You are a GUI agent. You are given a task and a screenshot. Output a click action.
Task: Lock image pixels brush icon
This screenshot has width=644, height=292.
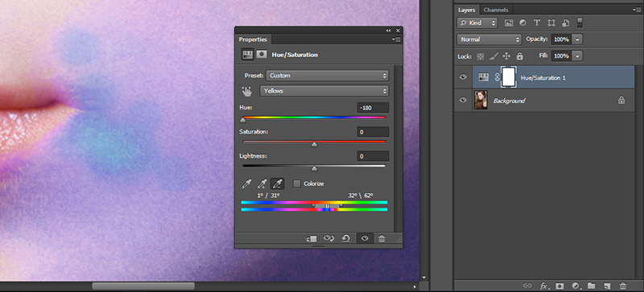click(x=494, y=56)
